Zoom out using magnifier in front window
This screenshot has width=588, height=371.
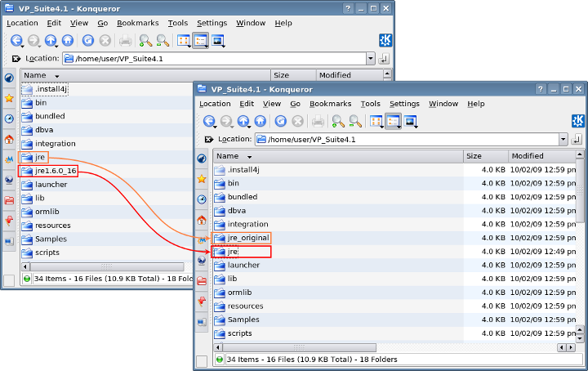point(355,121)
